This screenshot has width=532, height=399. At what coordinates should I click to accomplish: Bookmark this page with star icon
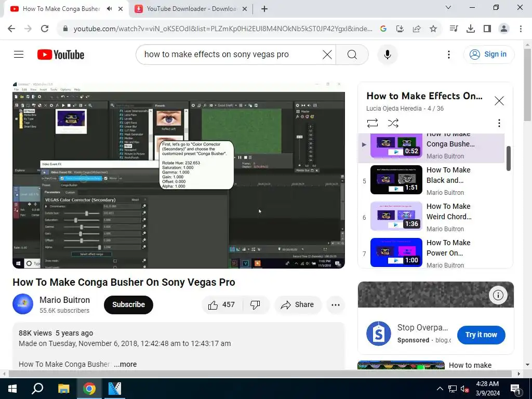[433, 29]
